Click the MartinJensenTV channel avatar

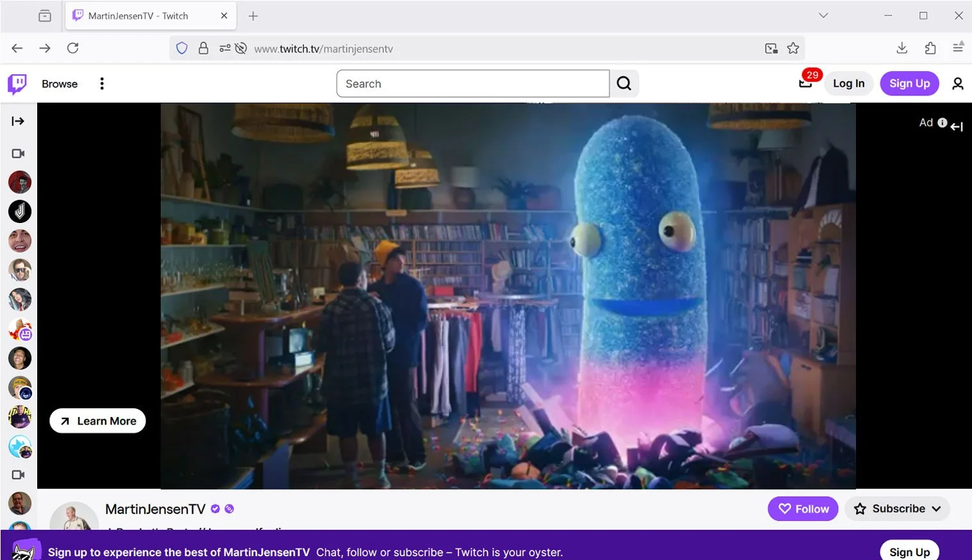coord(74,516)
